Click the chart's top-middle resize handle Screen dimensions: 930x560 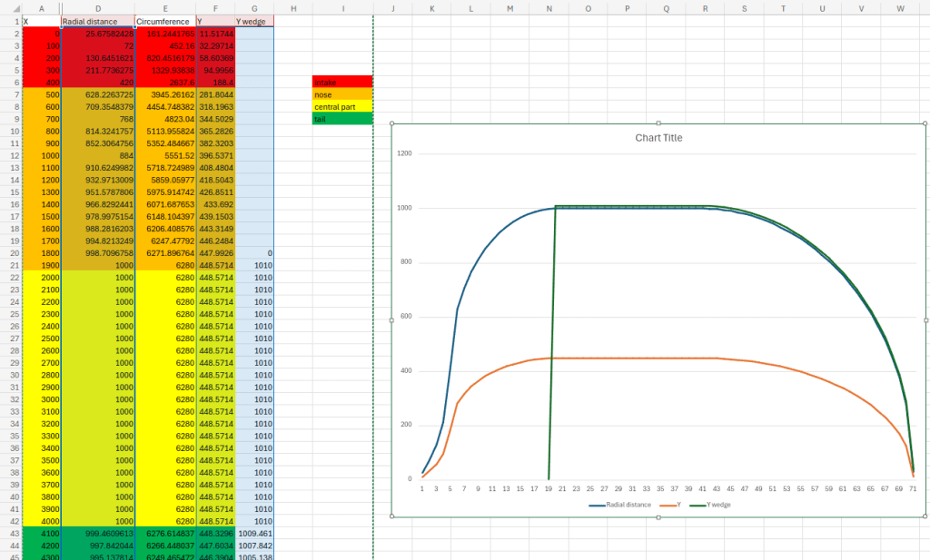click(658, 124)
